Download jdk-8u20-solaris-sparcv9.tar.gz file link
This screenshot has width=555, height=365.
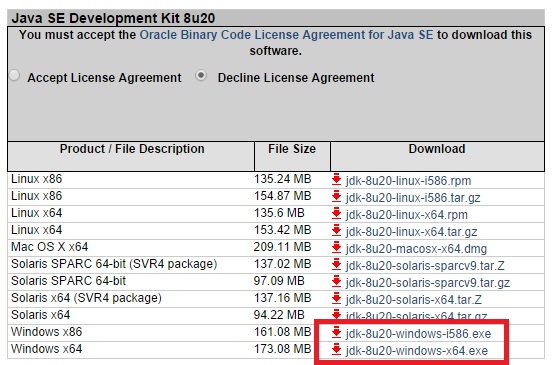point(428,283)
